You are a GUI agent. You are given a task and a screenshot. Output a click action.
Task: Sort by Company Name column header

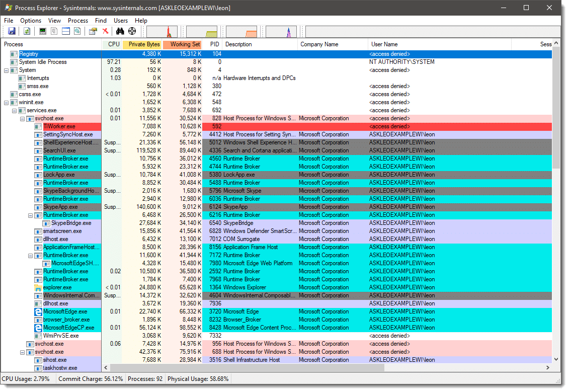[x=333, y=44]
